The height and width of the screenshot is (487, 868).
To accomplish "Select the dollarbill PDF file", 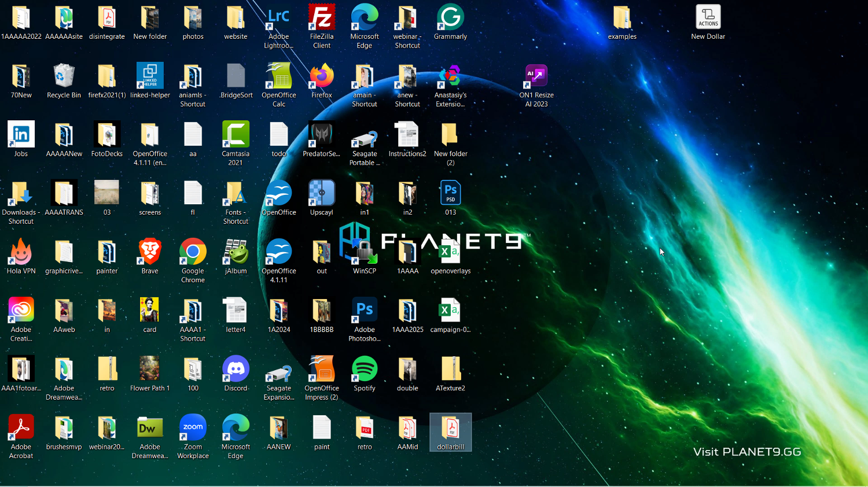I will point(450,430).
